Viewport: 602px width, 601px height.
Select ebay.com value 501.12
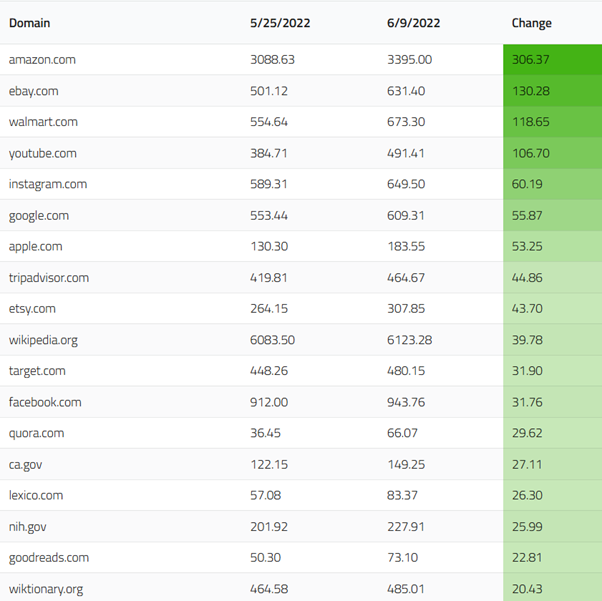point(269,91)
